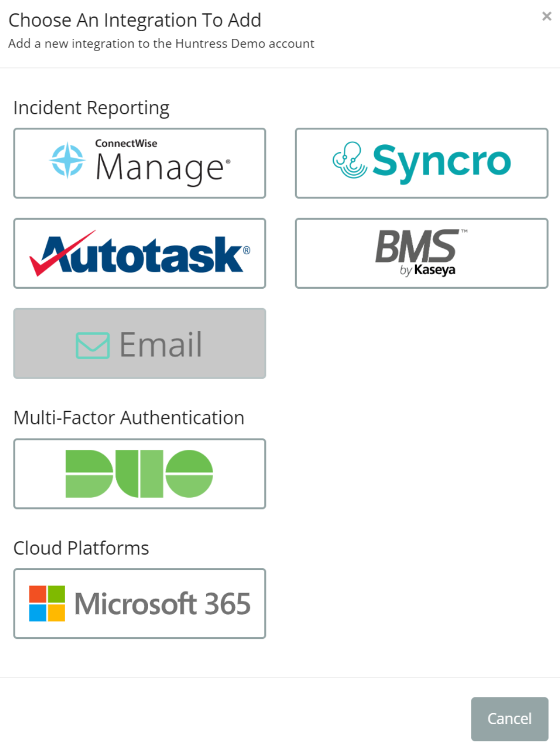Click the greyed-out Email integration tile
560x745 pixels.
point(139,344)
